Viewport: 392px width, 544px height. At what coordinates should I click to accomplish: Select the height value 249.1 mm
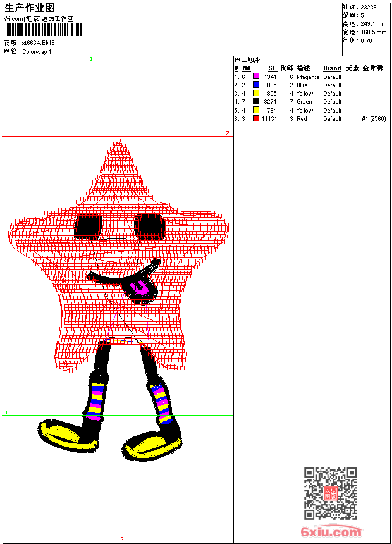[373, 24]
